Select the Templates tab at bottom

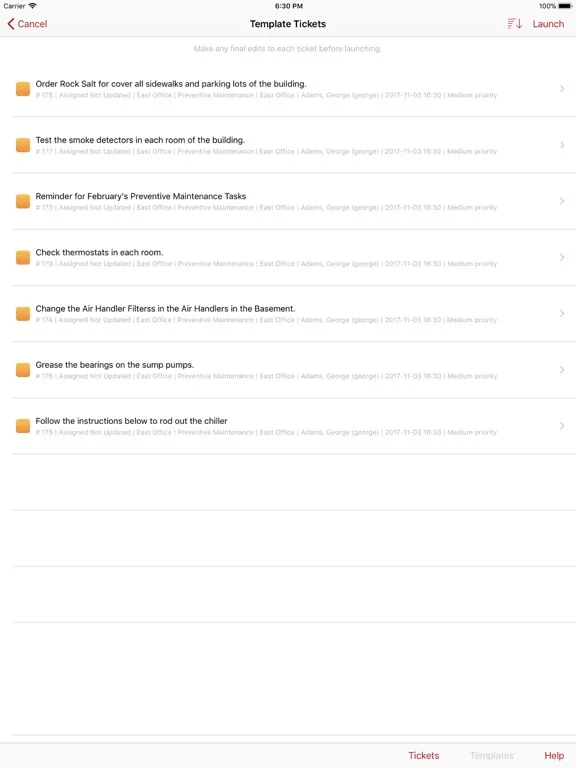point(492,755)
